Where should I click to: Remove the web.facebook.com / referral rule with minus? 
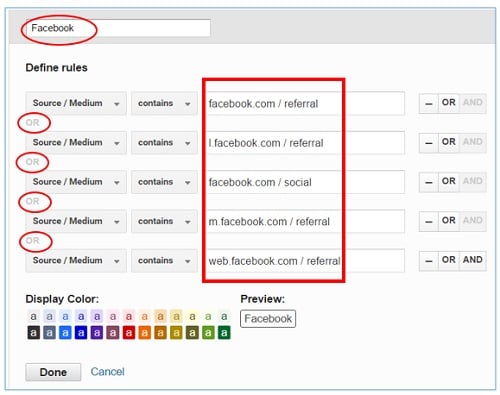click(429, 261)
